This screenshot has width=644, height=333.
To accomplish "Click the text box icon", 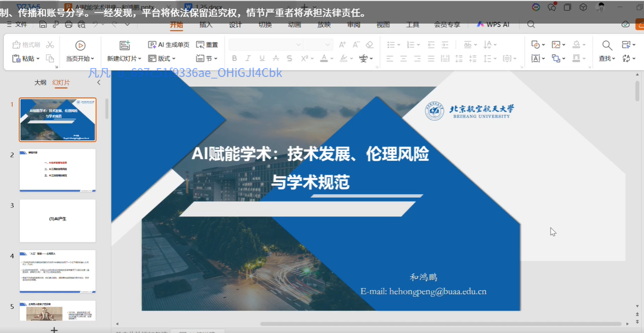I will tap(535, 59).
